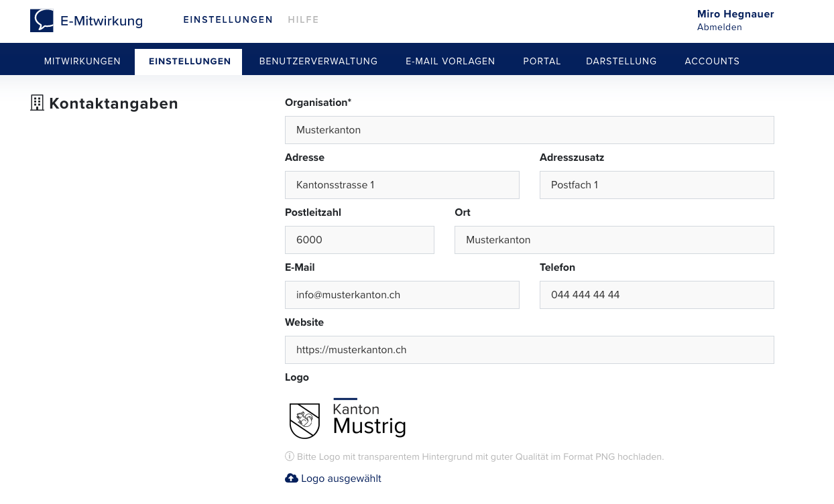Click the Ort input field
The image size is (834, 504).
coord(614,240)
